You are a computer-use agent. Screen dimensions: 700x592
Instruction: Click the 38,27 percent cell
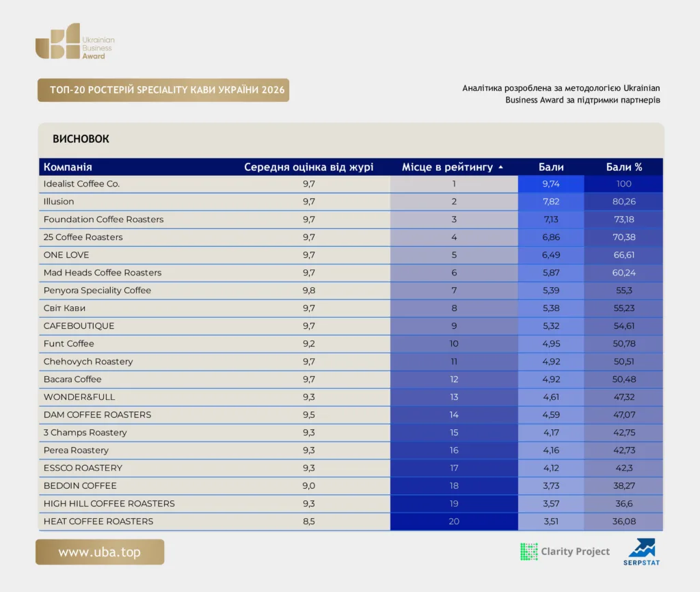pos(623,486)
